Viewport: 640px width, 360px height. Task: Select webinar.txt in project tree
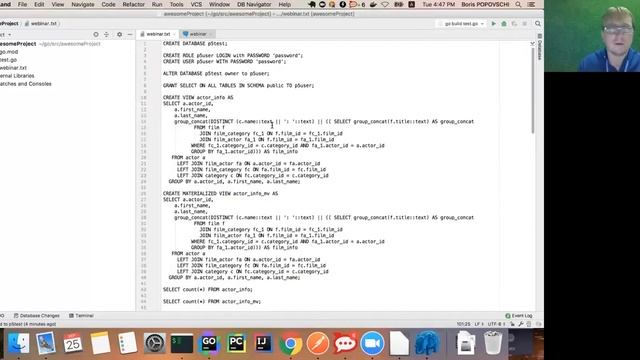[13, 68]
